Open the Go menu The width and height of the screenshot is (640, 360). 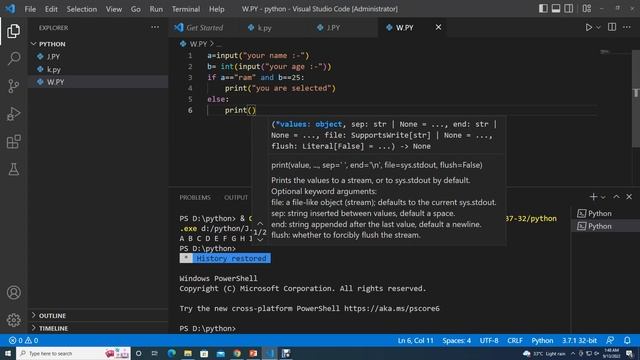pyautogui.click(x=136, y=9)
